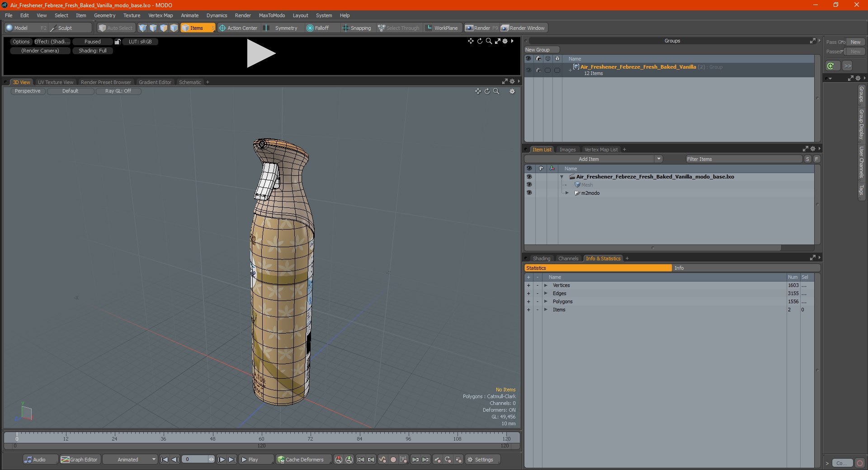868x470 pixels.
Task: Toggle visibility of scene .lxo item
Action: 529,177
